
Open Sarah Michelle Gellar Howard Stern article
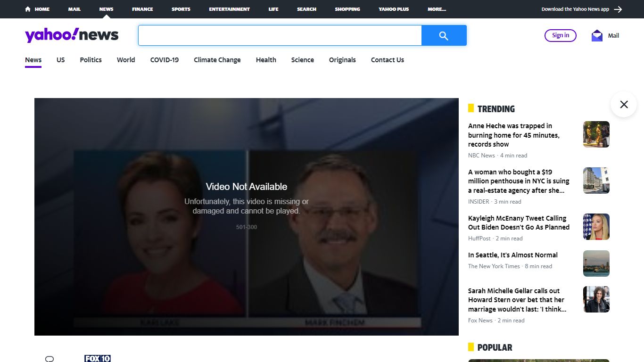[x=517, y=300]
